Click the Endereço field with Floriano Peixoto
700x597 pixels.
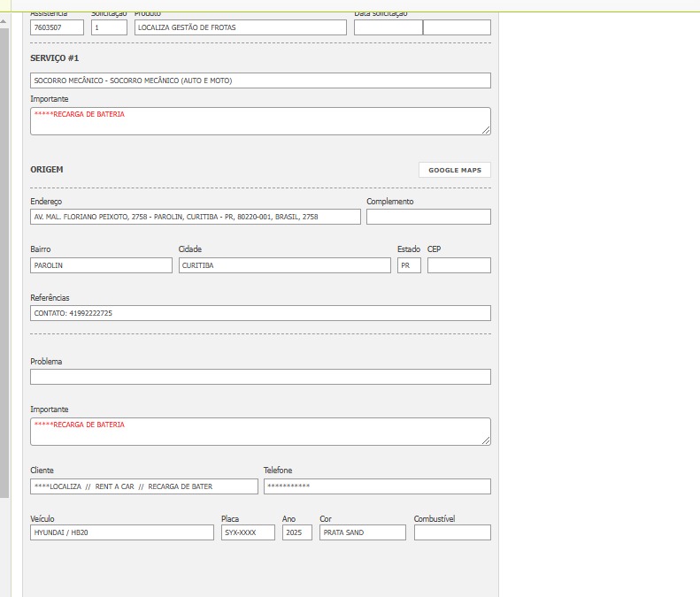pos(195,217)
